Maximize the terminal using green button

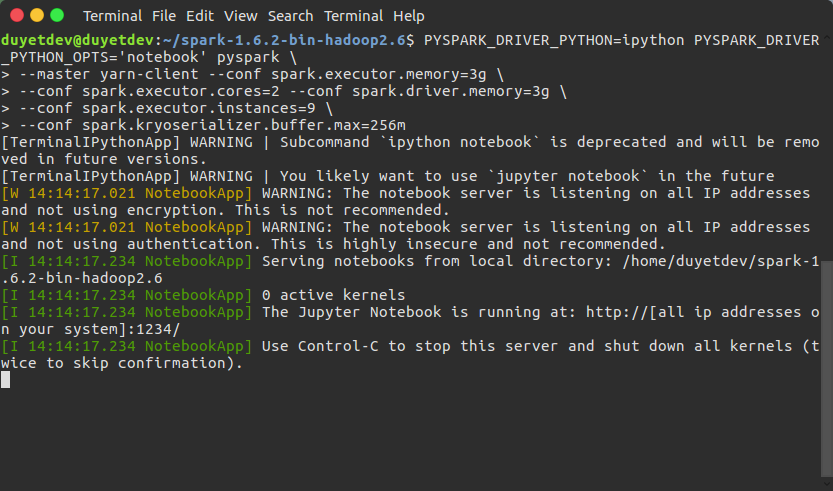click(57, 15)
